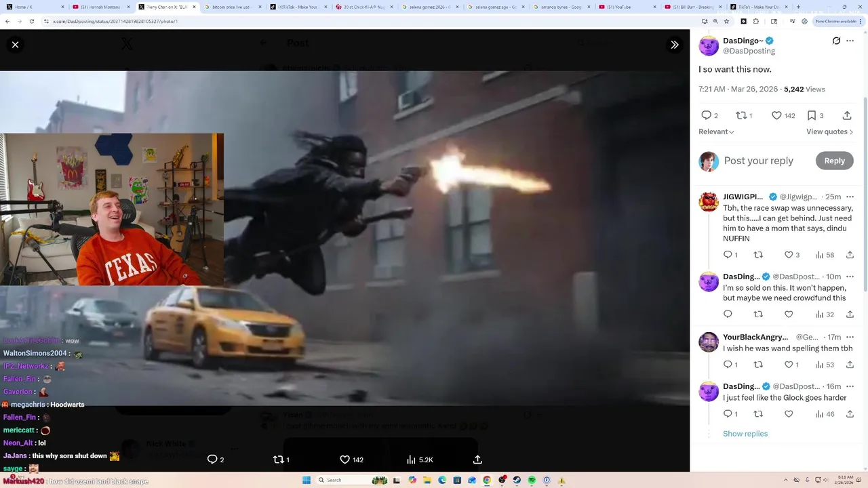Open a new browser tab
868x488 pixels.
pos(798,7)
